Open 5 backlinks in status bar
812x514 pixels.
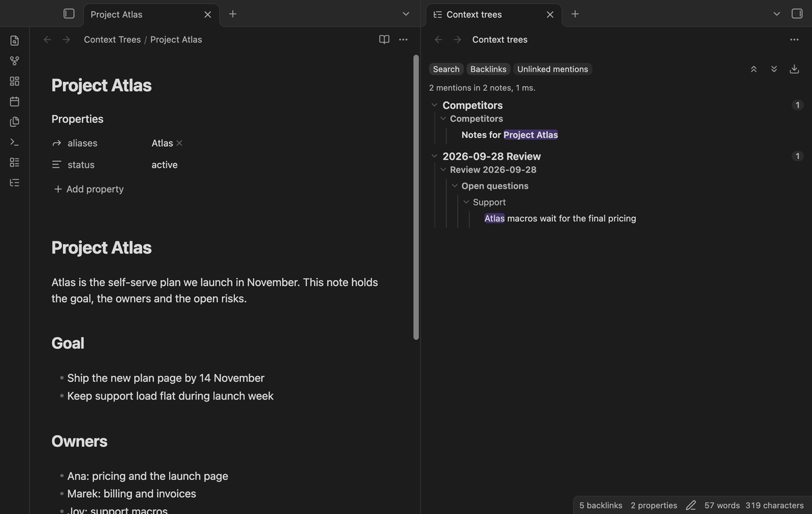[x=601, y=505]
